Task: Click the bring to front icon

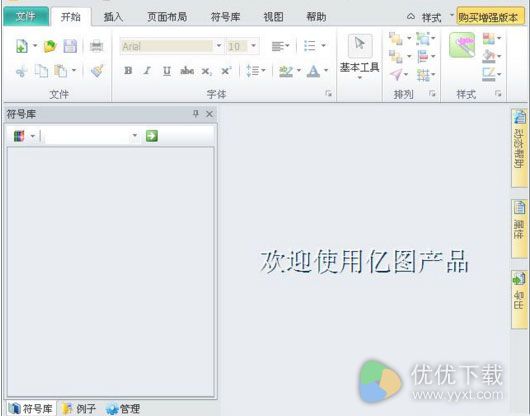Action: [x=396, y=39]
